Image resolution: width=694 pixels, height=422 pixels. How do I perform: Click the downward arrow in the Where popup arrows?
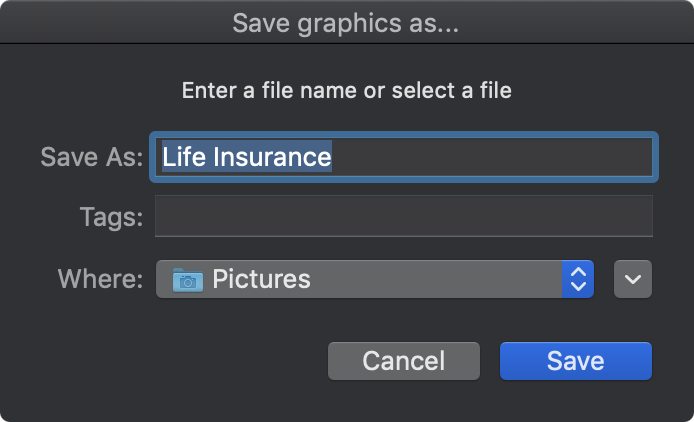click(578, 286)
